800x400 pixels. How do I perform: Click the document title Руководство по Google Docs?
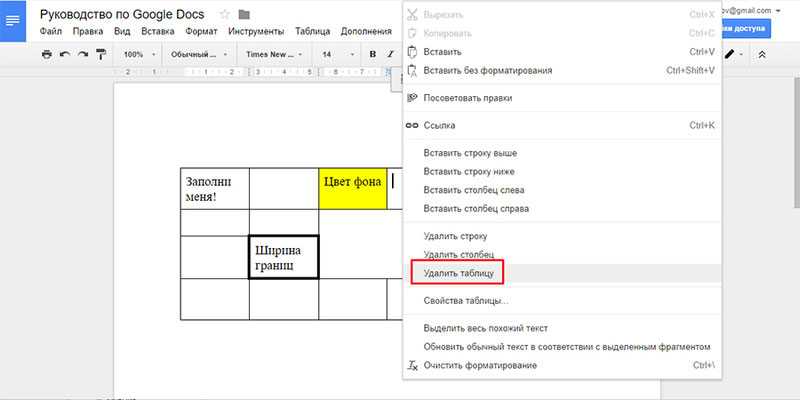pyautogui.click(x=122, y=14)
